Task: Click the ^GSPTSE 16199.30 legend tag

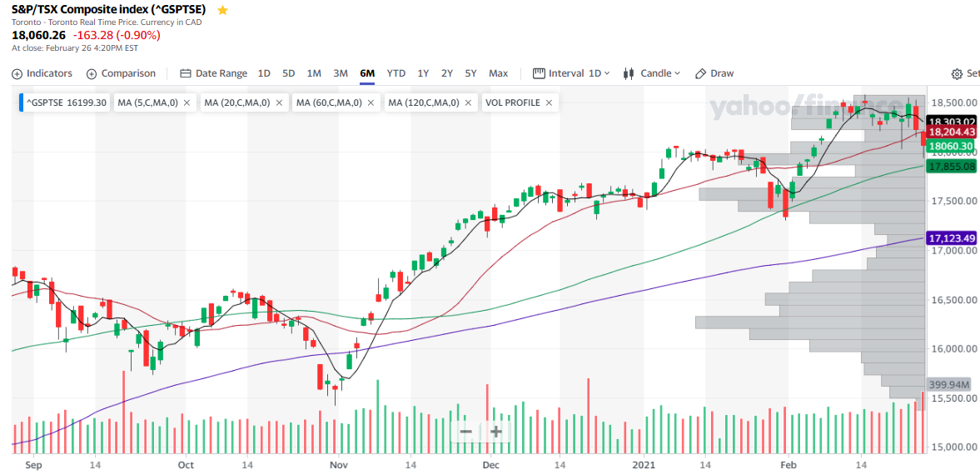Action: pyautogui.click(x=64, y=102)
